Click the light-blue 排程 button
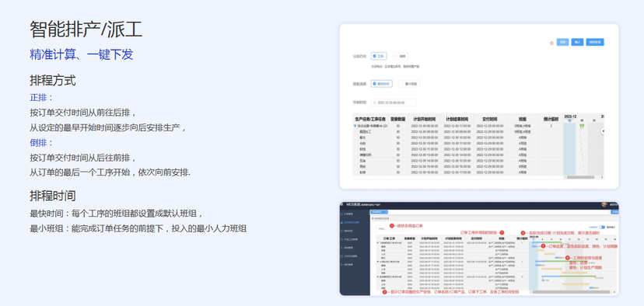This screenshot has height=306, width=644. (x=562, y=42)
